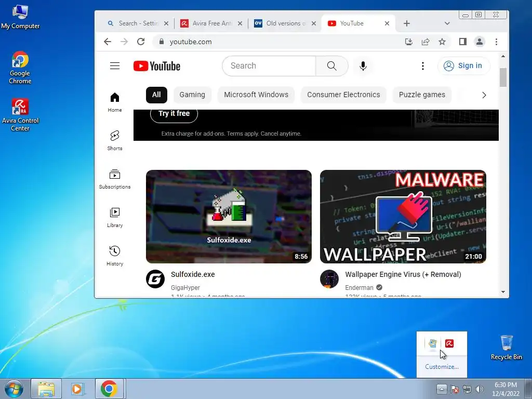Screen dimensions: 532x399
Task: Select the All filter chip
Action: (x=156, y=95)
